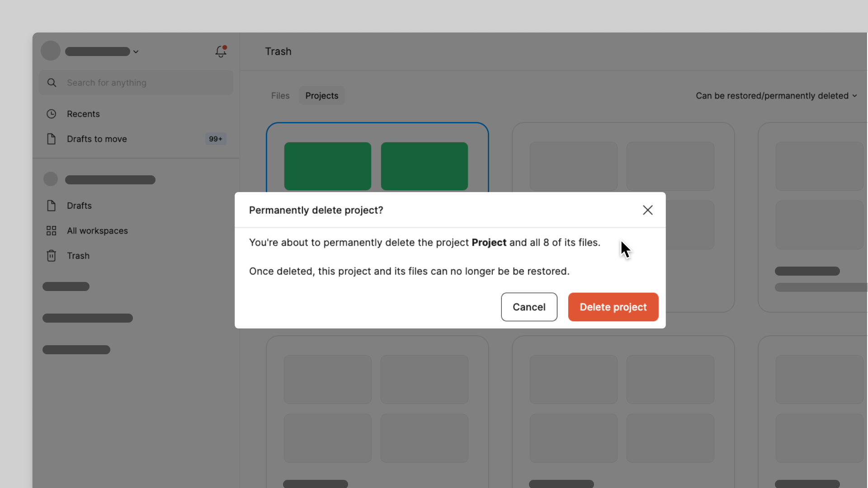The image size is (868, 488).
Task: Open All workspaces
Action: click(136, 231)
